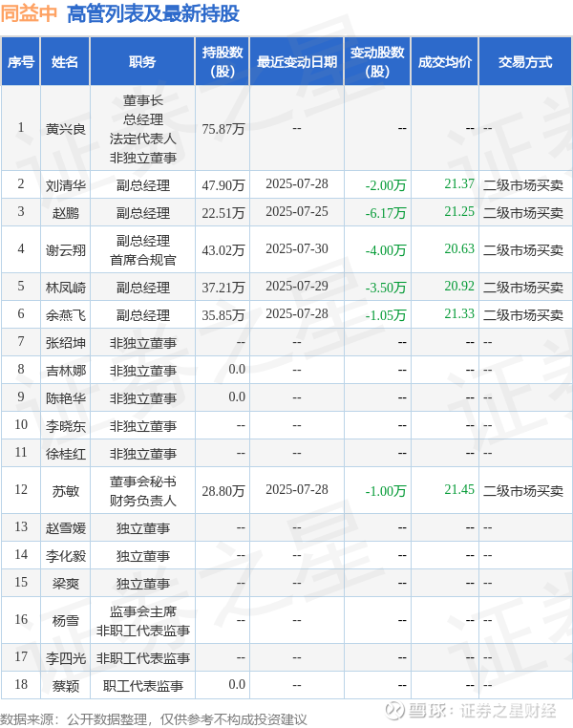
Task: Click the name 吉林娜
Action: click(66, 371)
